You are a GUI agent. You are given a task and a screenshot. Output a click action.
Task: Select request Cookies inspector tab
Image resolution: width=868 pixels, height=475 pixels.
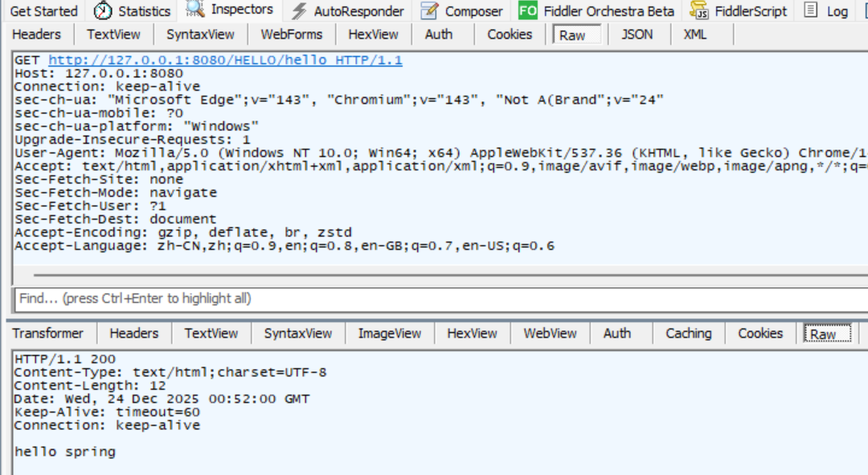(510, 35)
